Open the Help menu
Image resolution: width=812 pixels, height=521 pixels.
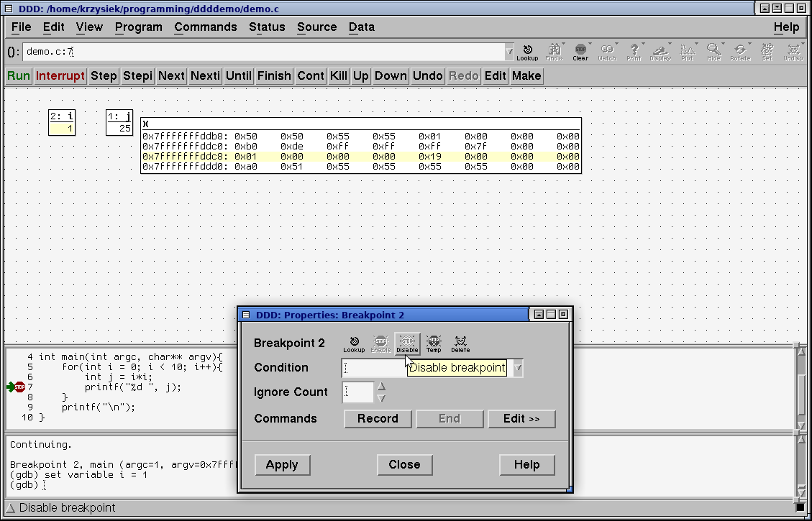786,27
